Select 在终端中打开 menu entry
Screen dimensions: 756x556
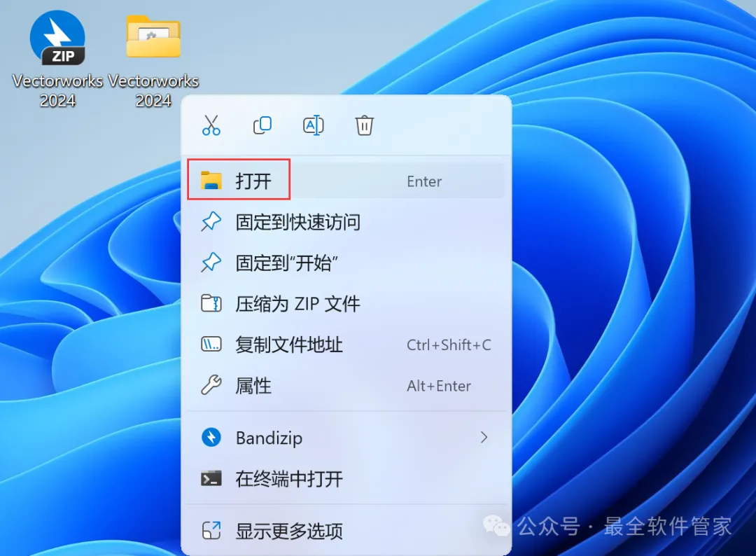tap(346, 479)
